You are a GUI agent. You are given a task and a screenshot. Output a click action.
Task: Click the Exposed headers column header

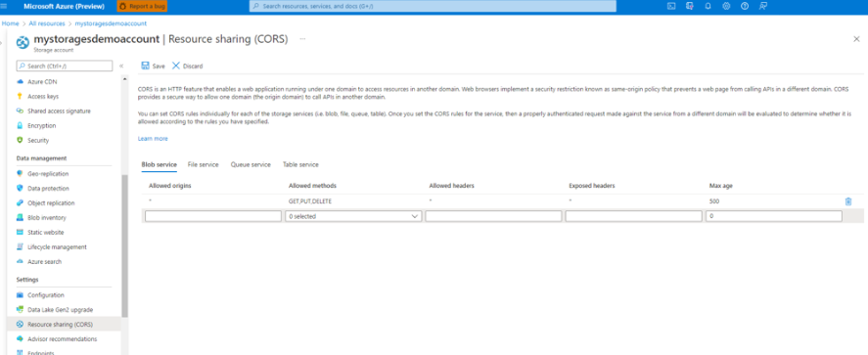[x=592, y=186]
